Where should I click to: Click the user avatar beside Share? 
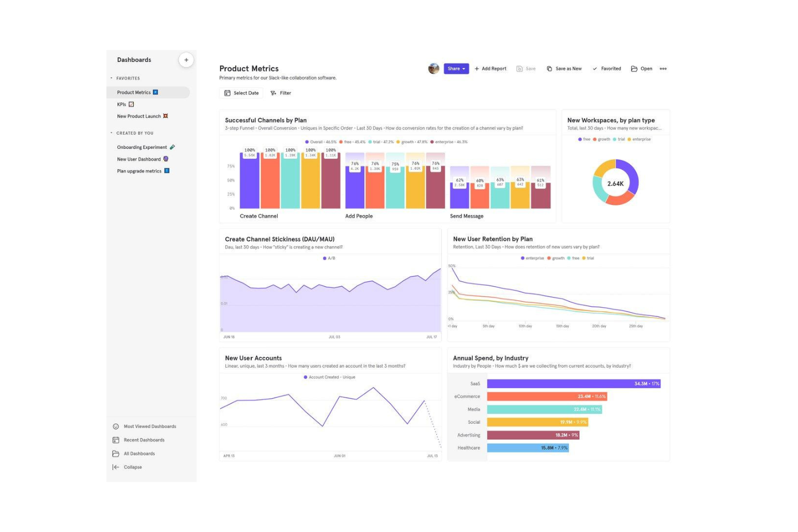(434, 68)
